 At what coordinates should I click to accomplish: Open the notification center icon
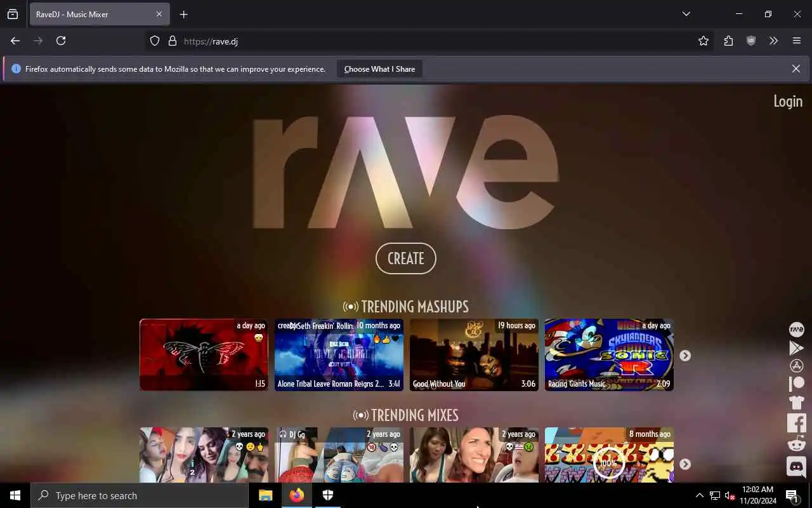(x=792, y=496)
